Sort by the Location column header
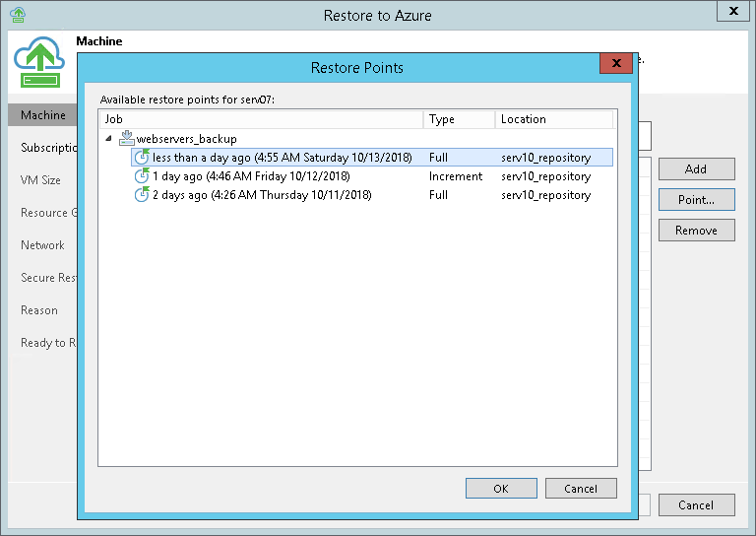The image size is (756, 536). pyautogui.click(x=553, y=119)
